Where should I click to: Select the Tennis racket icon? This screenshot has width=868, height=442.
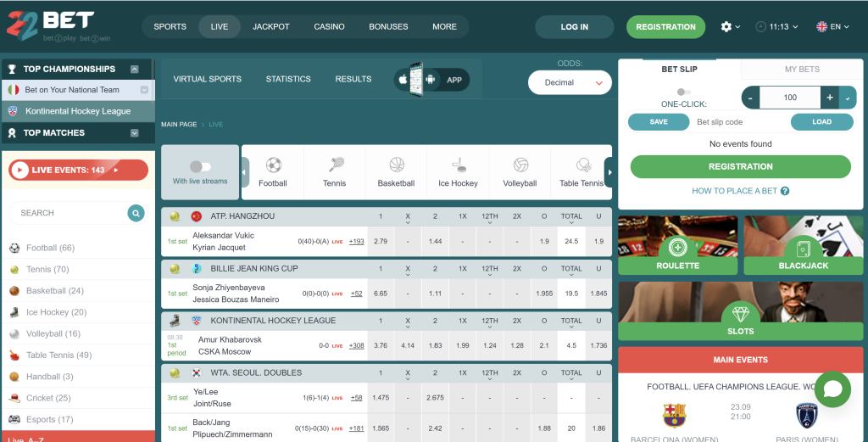tap(336, 165)
